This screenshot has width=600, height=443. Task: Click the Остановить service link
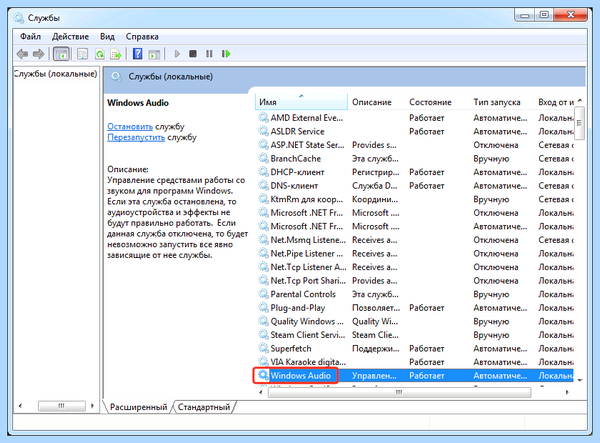(x=130, y=126)
